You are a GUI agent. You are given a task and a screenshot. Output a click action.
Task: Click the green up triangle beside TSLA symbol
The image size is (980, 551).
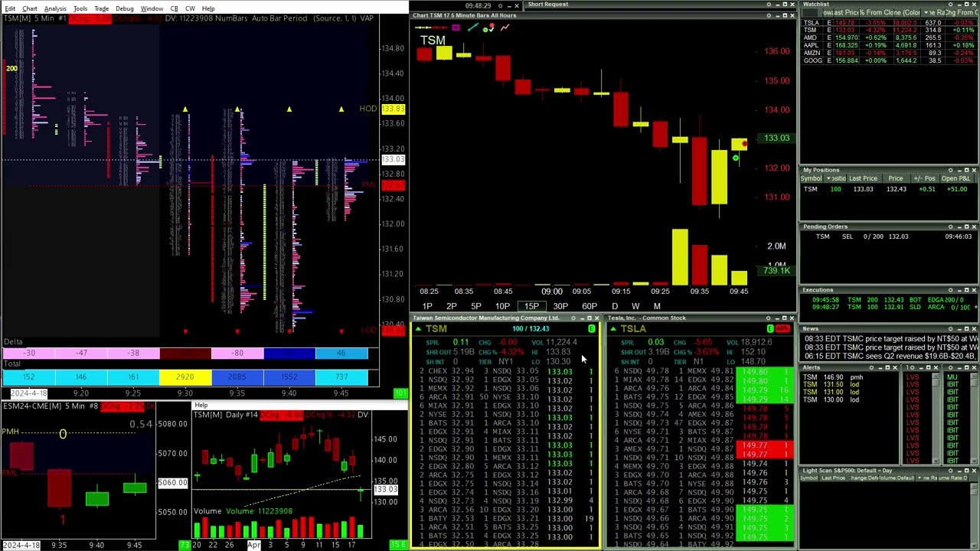[612, 329]
